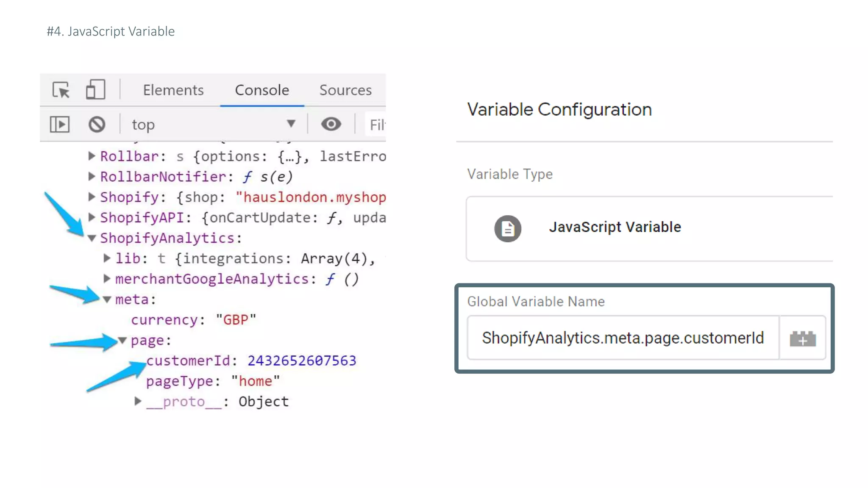This screenshot has height=488, width=868.
Task: Collapse the page object
Action: 122,340
